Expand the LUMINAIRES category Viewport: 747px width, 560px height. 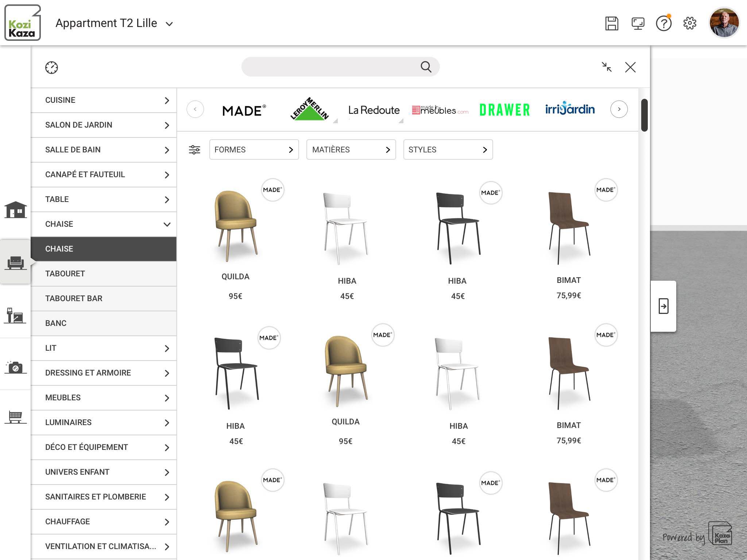[x=104, y=423]
